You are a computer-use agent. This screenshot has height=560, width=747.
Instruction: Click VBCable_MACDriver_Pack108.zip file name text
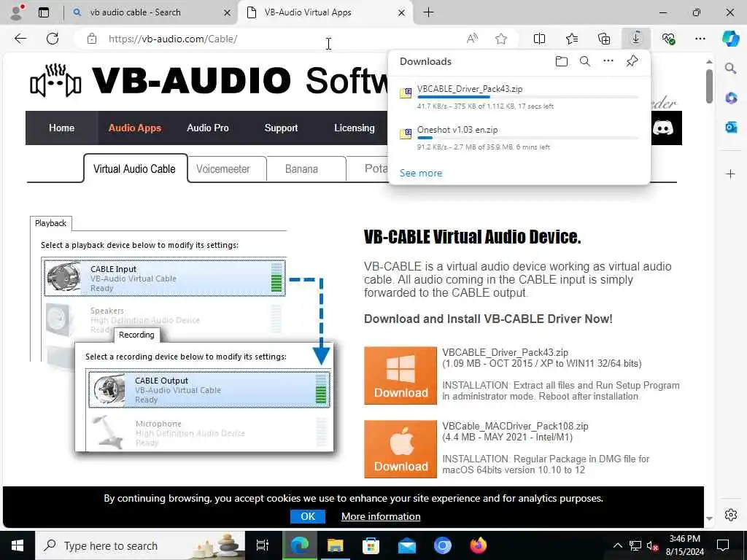(x=515, y=426)
